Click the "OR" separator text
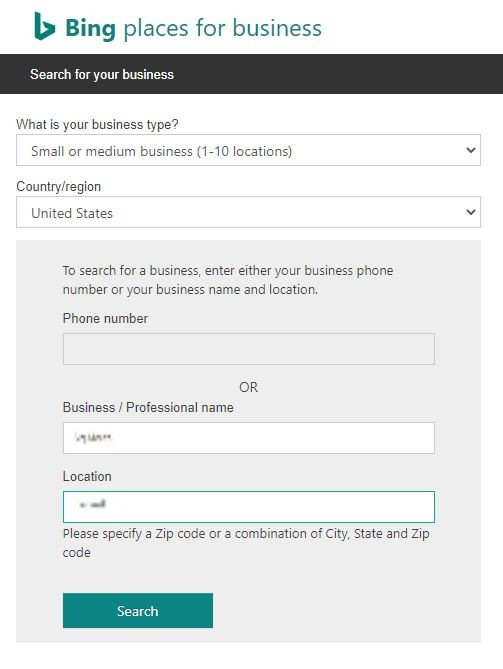The image size is (503, 669). click(x=248, y=387)
